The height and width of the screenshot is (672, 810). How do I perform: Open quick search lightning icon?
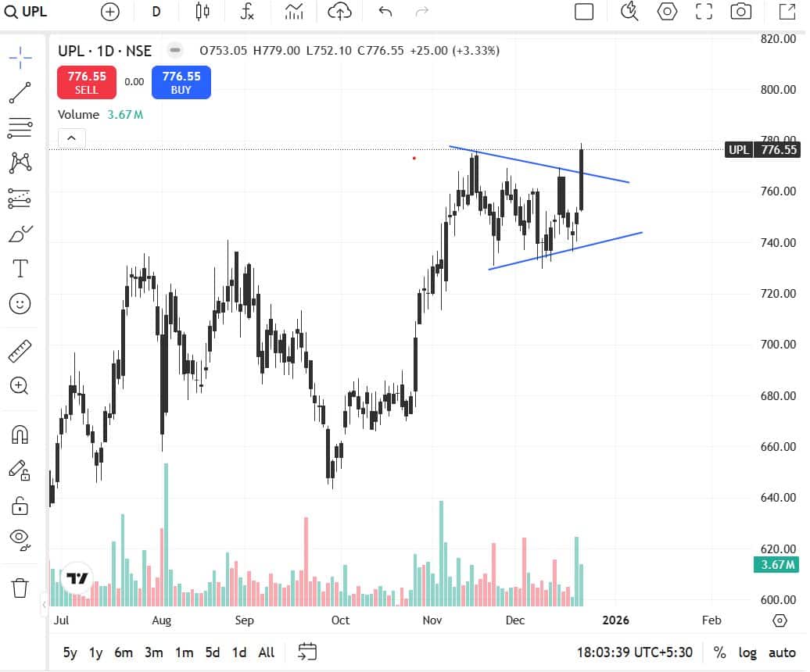coord(629,12)
